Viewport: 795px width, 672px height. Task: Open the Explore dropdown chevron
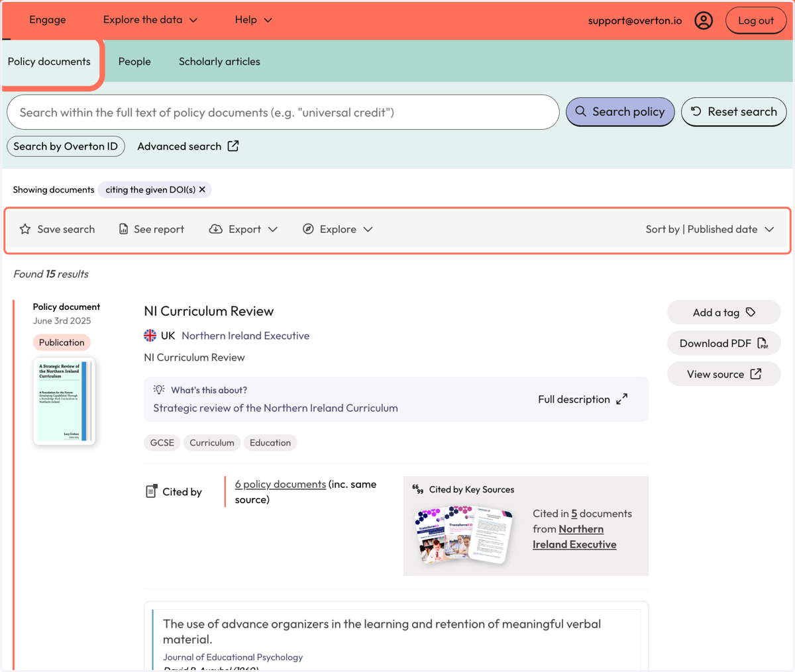pyautogui.click(x=368, y=229)
